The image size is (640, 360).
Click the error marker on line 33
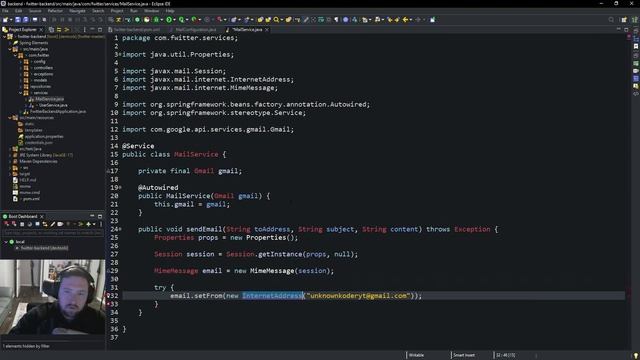109,304
